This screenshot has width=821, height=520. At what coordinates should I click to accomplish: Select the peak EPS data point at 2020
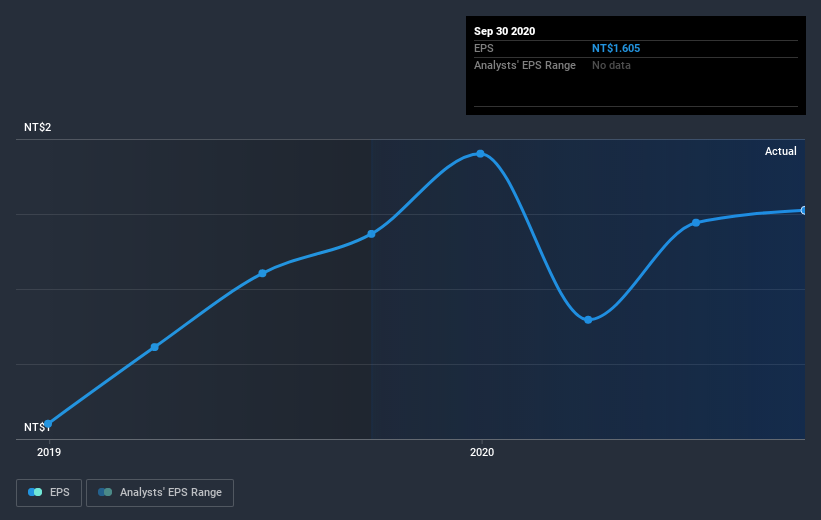tap(480, 153)
